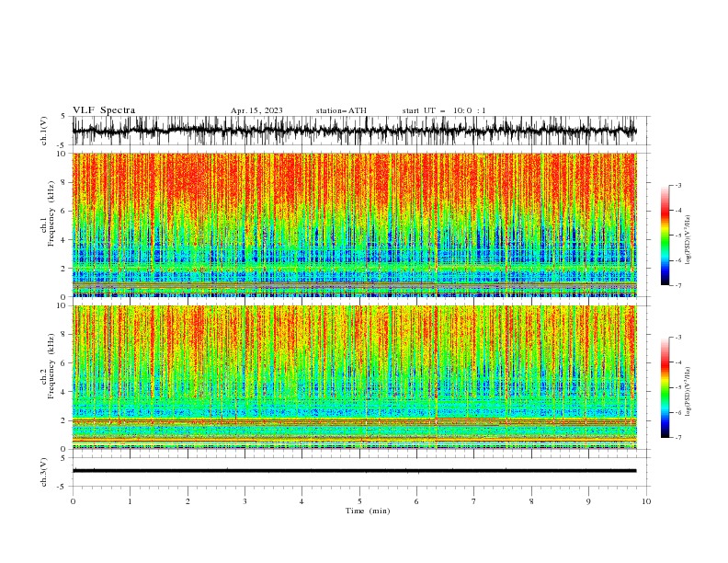Viewport: 728px width, 563px height.
Task: Click the 'Time (min)' axis label
Action: (x=368, y=511)
